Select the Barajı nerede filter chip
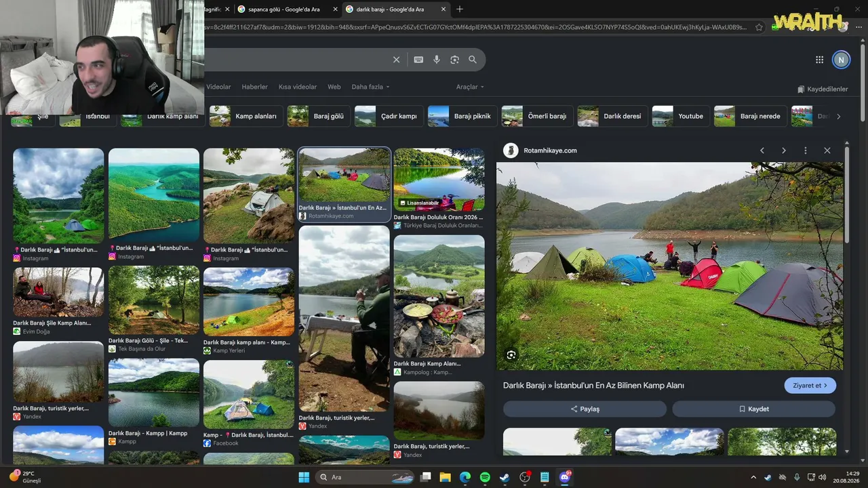The width and height of the screenshot is (868, 488). coord(750,116)
